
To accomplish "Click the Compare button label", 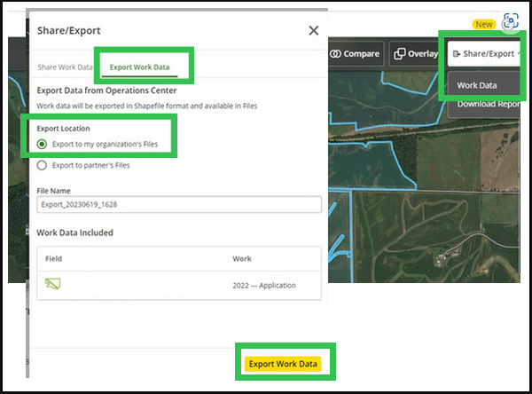I will pyautogui.click(x=362, y=54).
